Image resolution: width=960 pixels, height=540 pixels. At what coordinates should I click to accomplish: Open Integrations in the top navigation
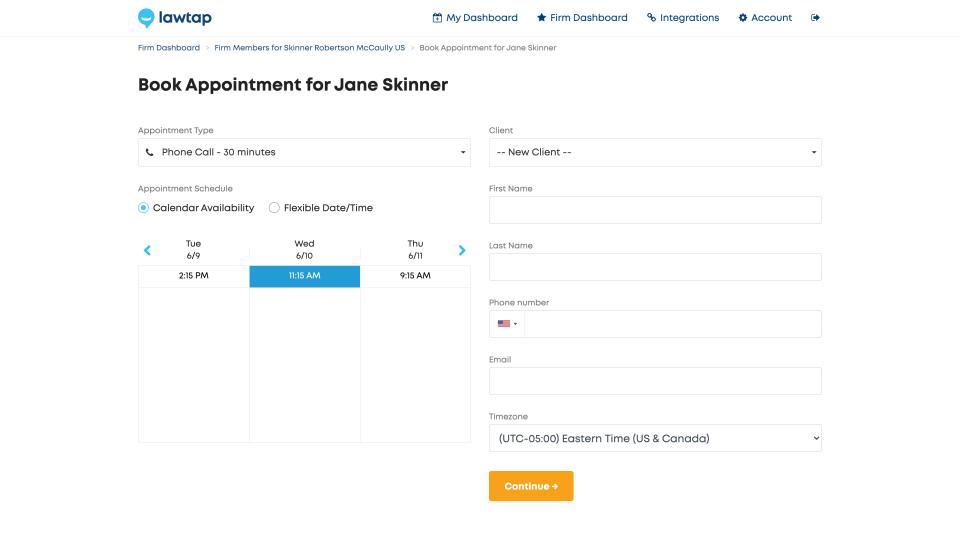[x=689, y=18]
